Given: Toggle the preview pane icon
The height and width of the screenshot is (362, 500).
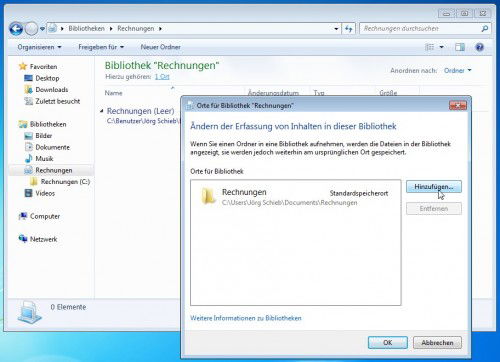Looking at the screenshot, I should (x=460, y=47).
